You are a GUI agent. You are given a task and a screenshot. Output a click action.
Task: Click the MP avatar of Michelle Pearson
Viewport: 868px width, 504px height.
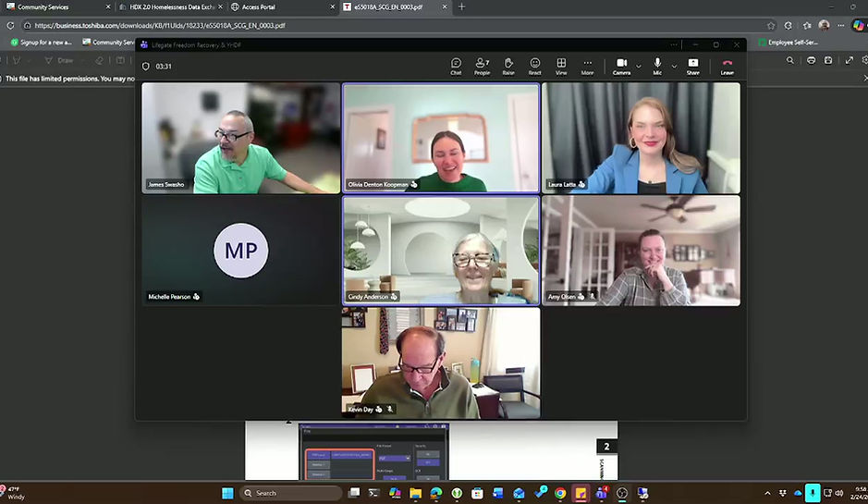point(241,251)
